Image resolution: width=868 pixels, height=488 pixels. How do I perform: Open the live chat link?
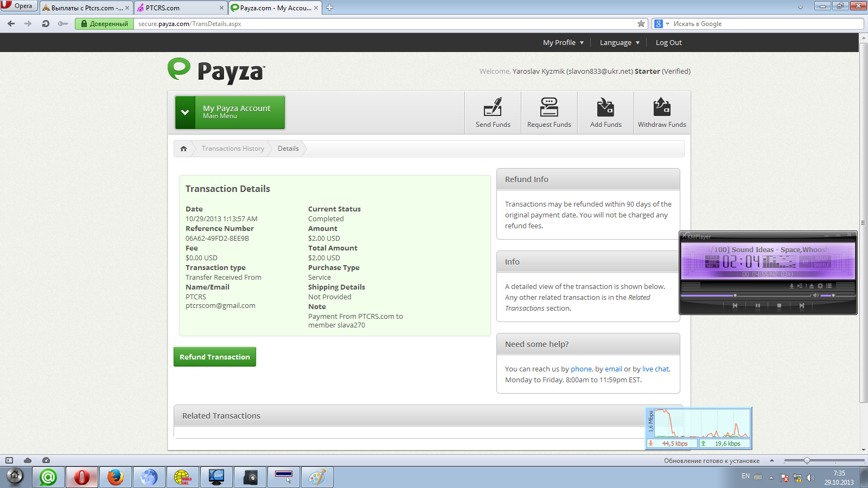click(x=655, y=369)
